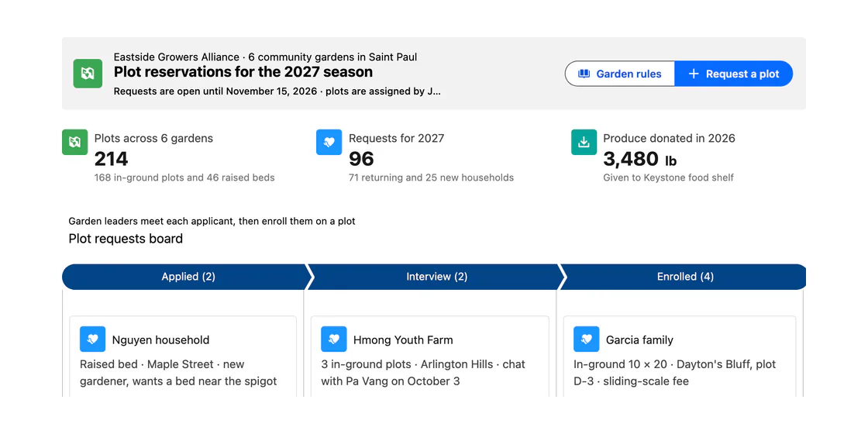Click the 96 requests count

click(361, 160)
